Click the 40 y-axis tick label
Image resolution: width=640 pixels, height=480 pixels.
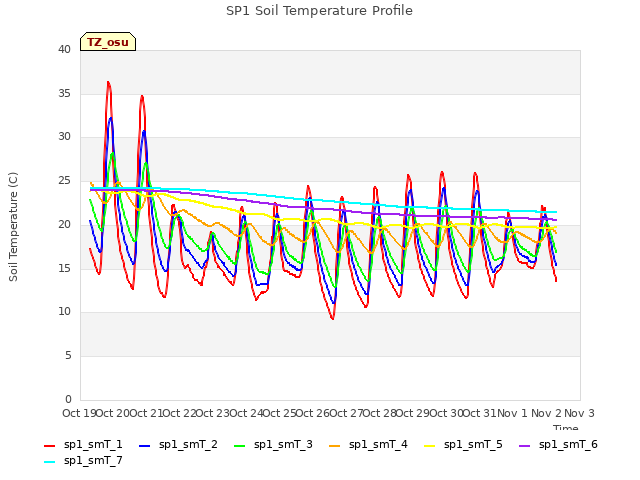64,49
